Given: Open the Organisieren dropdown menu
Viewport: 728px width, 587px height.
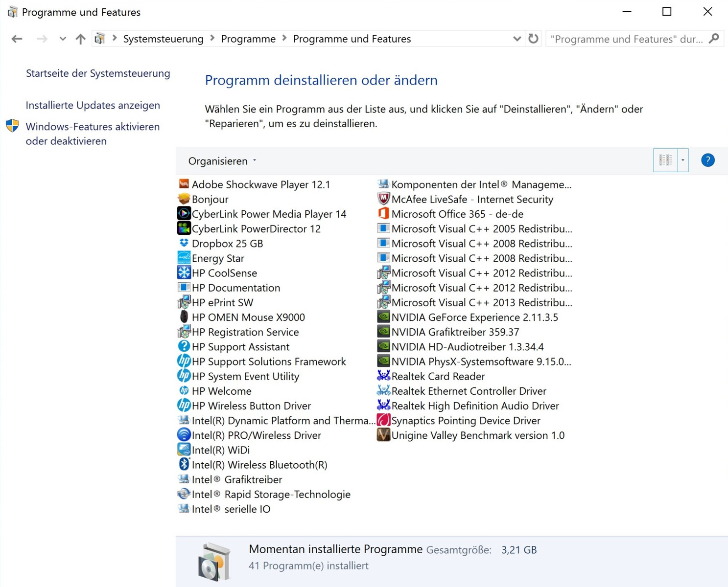Looking at the screenshot, I should click(222, 161).
